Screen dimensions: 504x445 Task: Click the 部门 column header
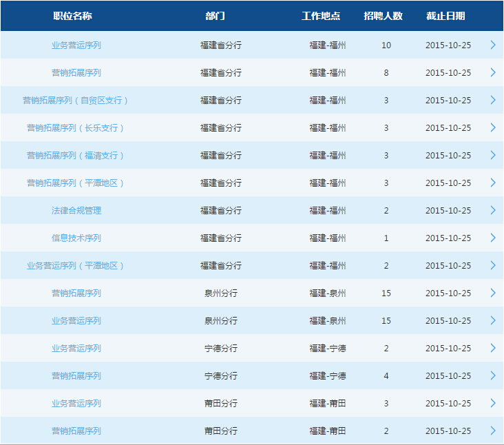(215, 16)
